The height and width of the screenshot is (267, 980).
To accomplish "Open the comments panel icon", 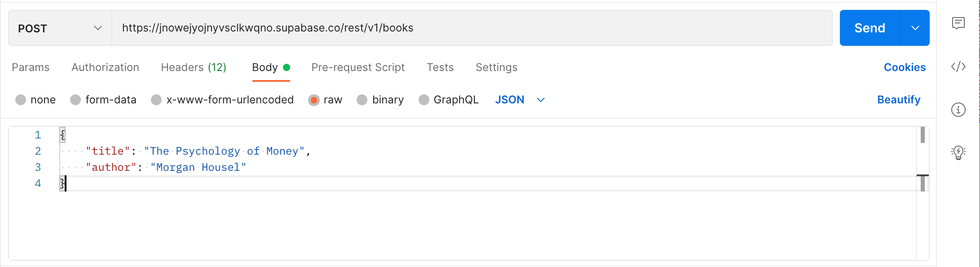I will [958, 23].
